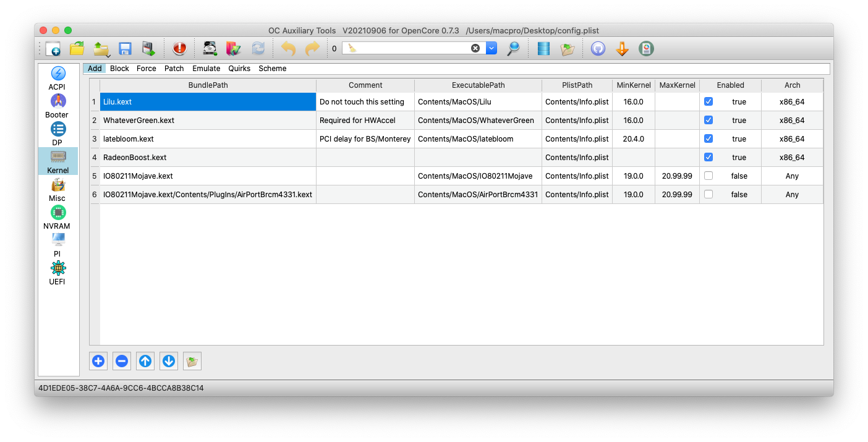Enable the AirPortBrcm4331.kext plugin checkbox
Image resolution: width=868 pixels, height=442 pixels.
tap(708, 194)
